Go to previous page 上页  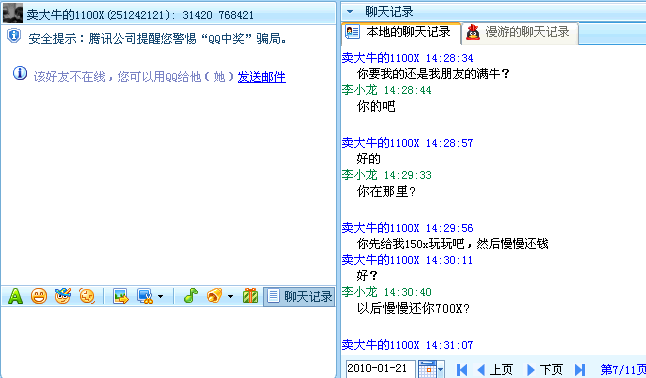494,369
